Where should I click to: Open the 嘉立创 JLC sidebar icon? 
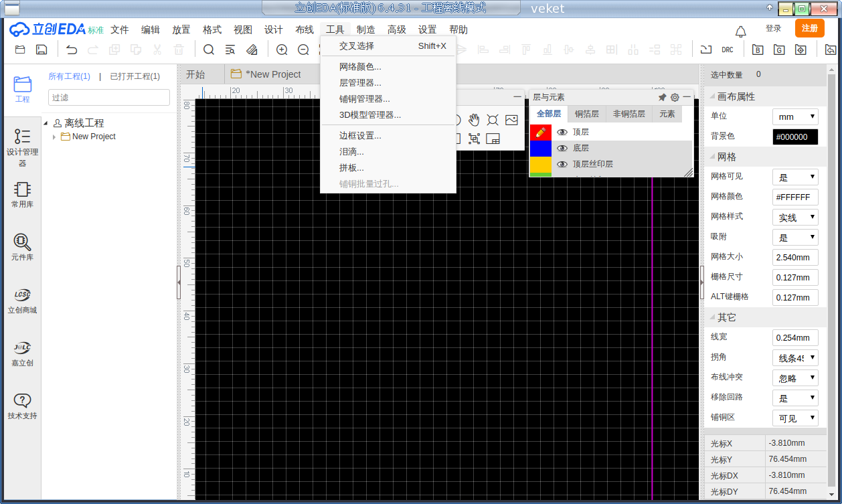pyautogui.click(x=22, y=353)
